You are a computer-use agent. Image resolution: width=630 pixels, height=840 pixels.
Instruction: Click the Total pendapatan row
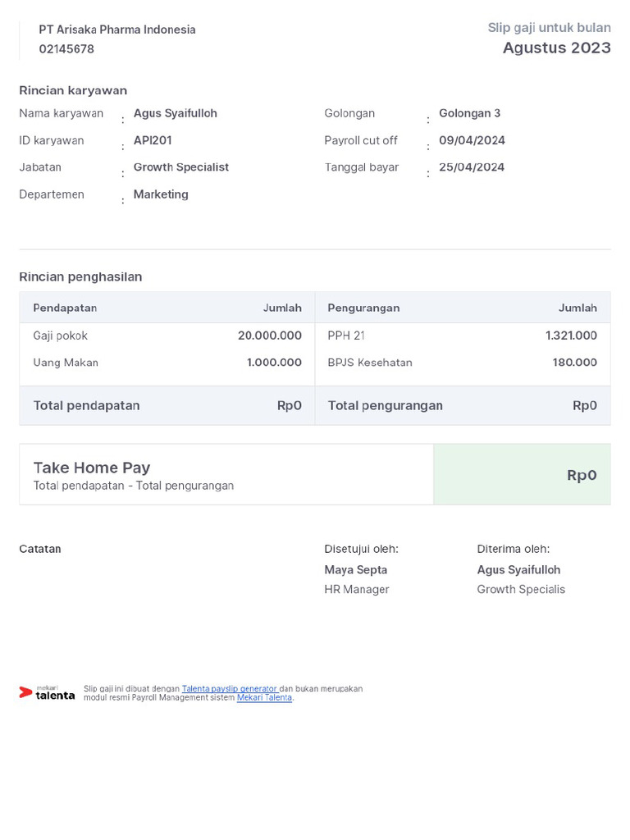pyautogui.click(x=167, y=405)
